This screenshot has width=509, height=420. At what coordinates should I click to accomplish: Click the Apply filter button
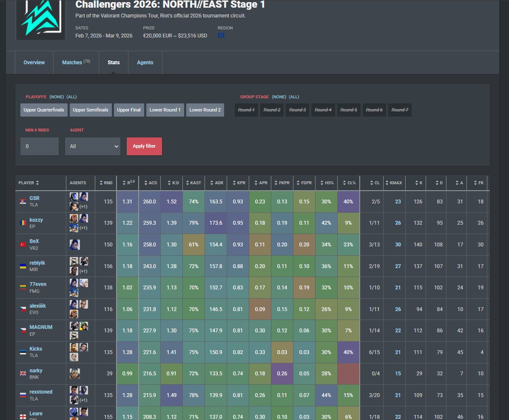144,146
